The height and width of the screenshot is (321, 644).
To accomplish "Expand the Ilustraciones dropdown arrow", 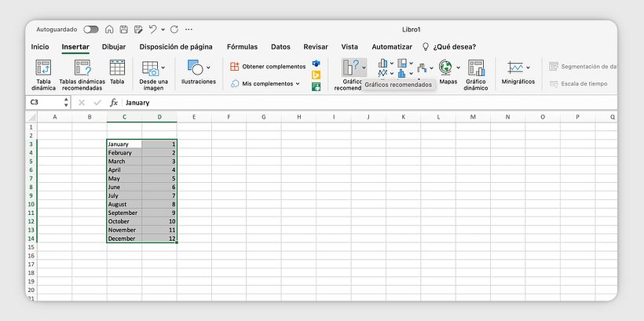I will [208, 67].
